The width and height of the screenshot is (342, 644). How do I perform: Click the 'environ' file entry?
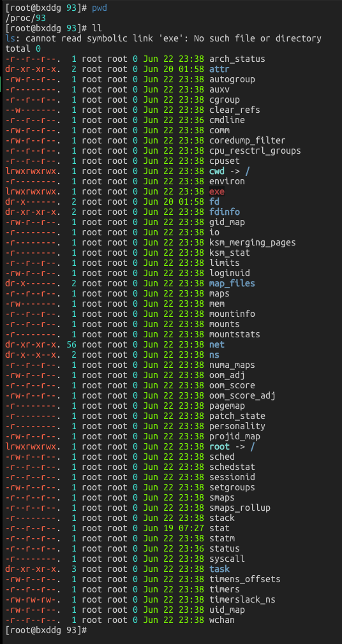227,181
